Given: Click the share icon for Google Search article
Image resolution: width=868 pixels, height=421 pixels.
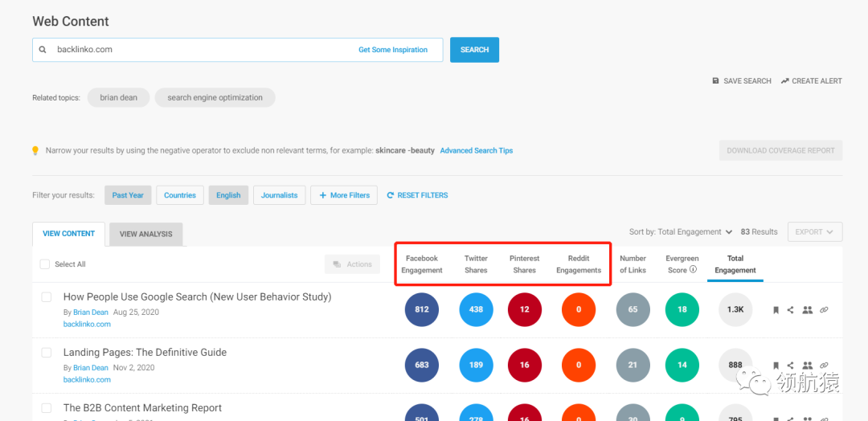Looking at the screenshot, I should pyautogui.click(x=791, y=310).
